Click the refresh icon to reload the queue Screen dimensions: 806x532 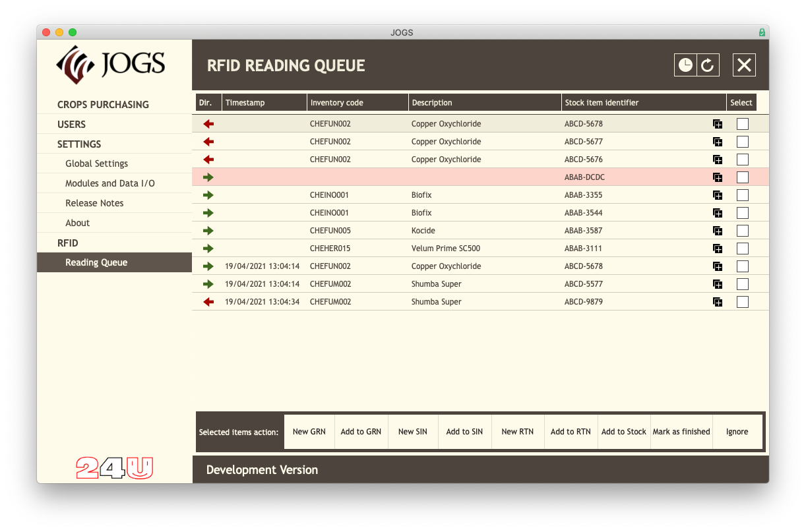(x=707, y=65)
